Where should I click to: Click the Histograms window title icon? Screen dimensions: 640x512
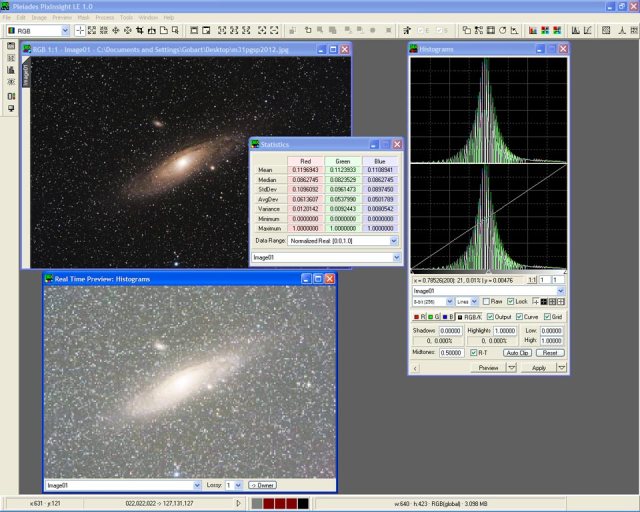click(415, 48)
